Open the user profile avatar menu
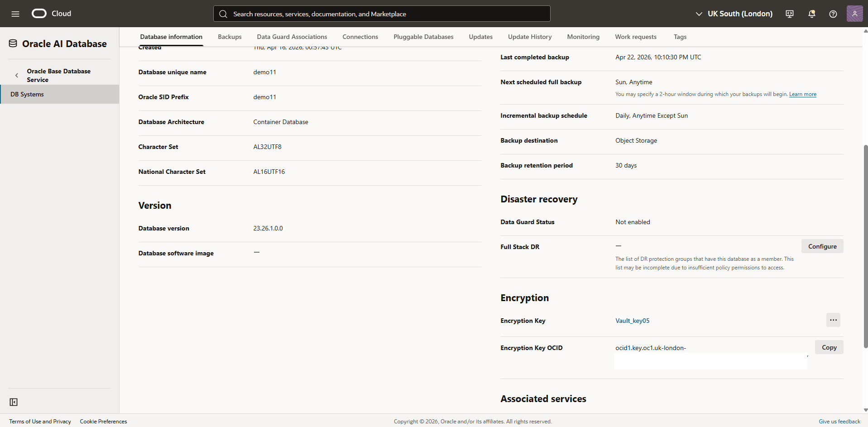The width and height of the screenshot is (868, 427). point(854,14)
